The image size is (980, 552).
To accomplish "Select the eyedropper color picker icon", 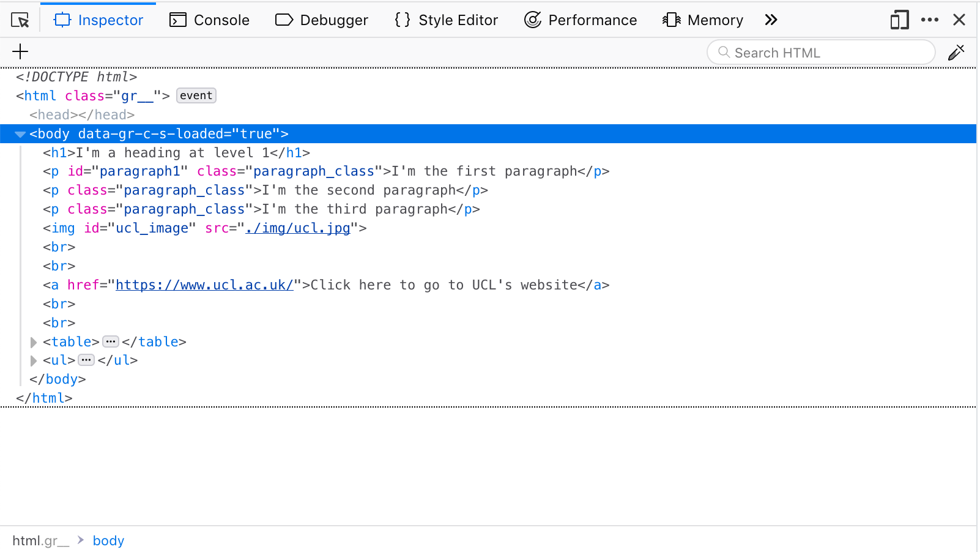I will pyautogui.click(x=956, y=53).
